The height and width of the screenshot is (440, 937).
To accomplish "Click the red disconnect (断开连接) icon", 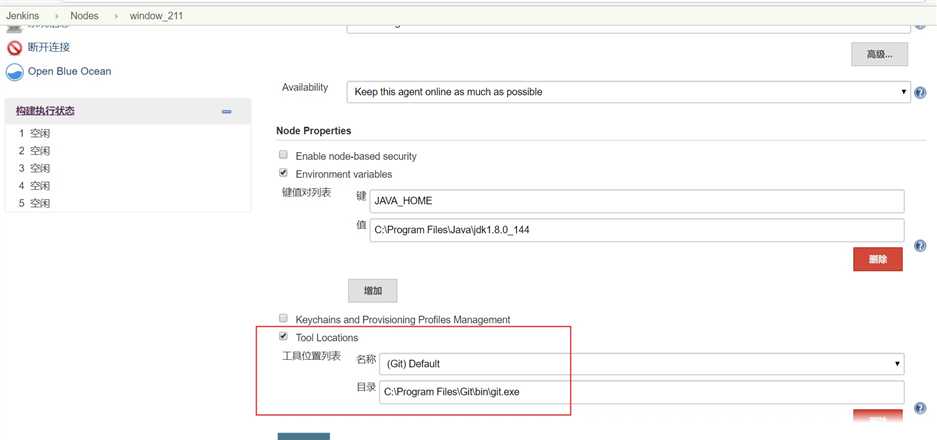I will coord(14,48).
